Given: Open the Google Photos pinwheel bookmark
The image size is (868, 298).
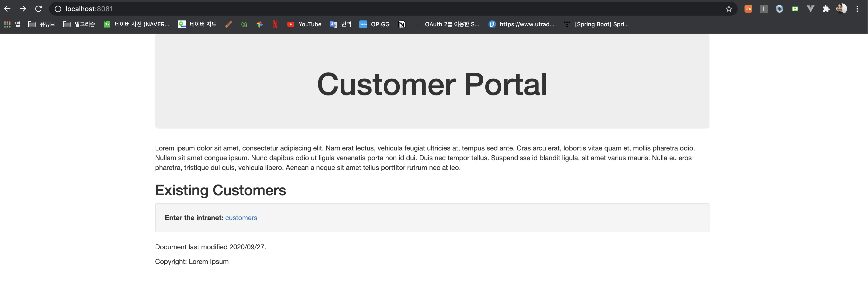Looking at the screenshot, I should [x=259, y=24].
